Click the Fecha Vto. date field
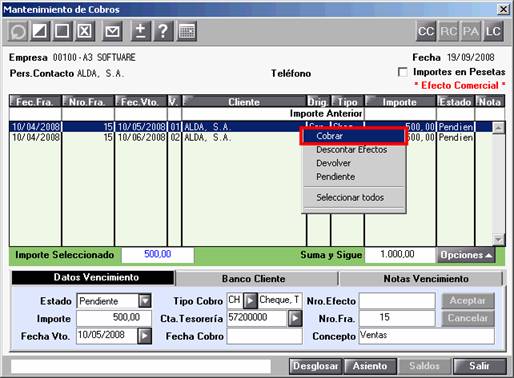 coord(107,335)
